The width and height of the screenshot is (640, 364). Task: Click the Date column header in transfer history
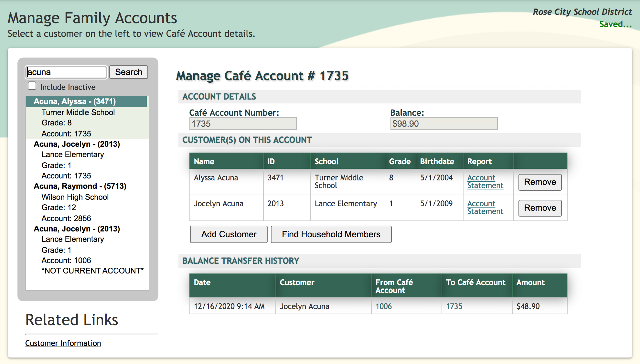click(x=202, y=283)
